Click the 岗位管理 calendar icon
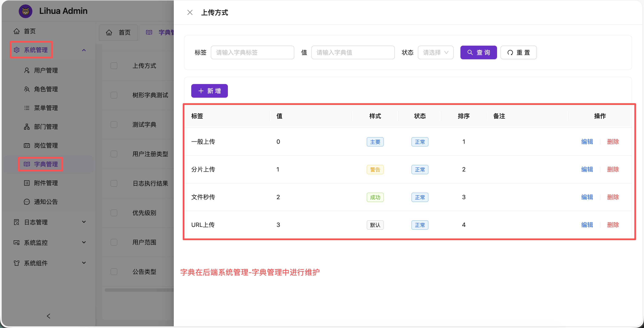 27,145
